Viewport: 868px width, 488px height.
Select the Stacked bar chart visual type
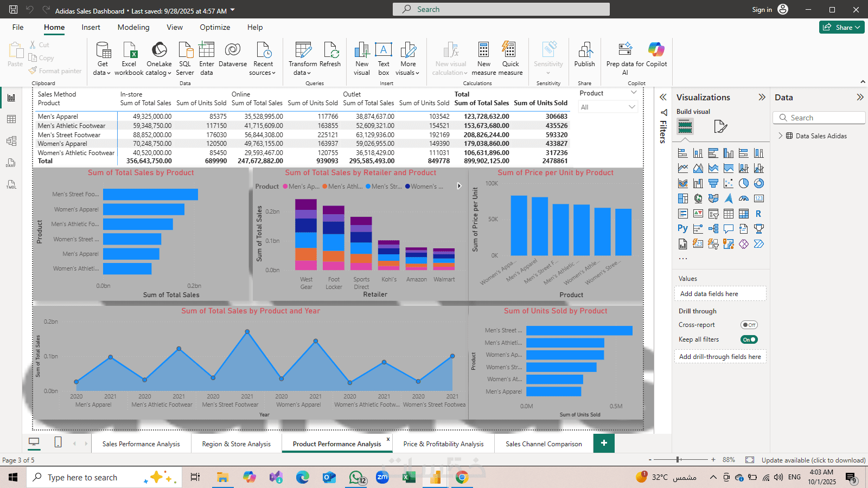(683, 153)
